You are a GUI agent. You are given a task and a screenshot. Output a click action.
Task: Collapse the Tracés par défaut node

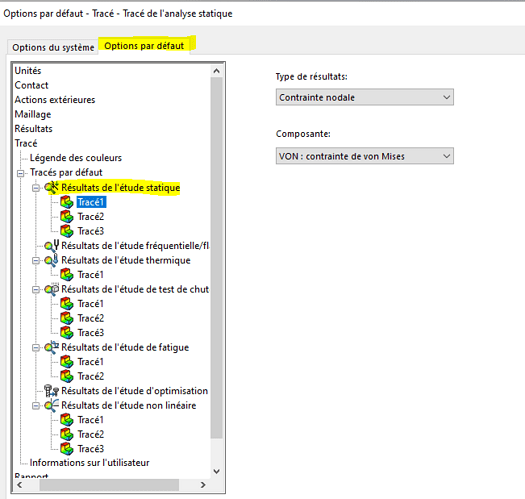coord(21,173)
